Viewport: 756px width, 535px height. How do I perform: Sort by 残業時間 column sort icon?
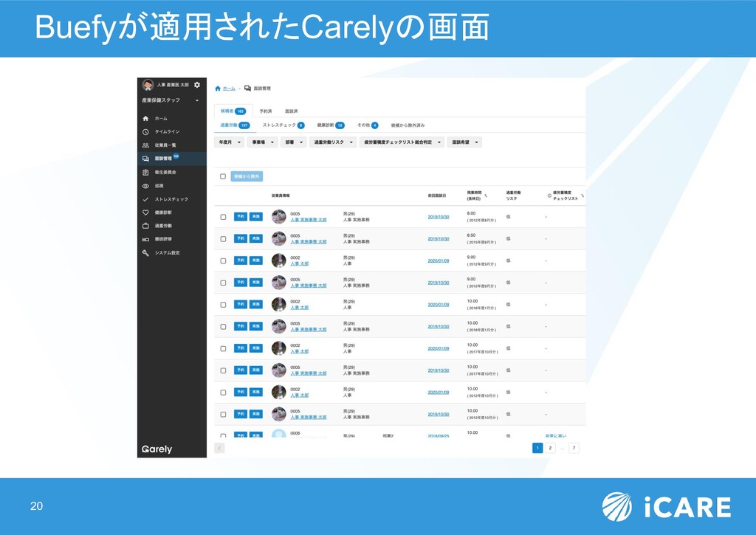pyautogui.click(x=486, y=196)
